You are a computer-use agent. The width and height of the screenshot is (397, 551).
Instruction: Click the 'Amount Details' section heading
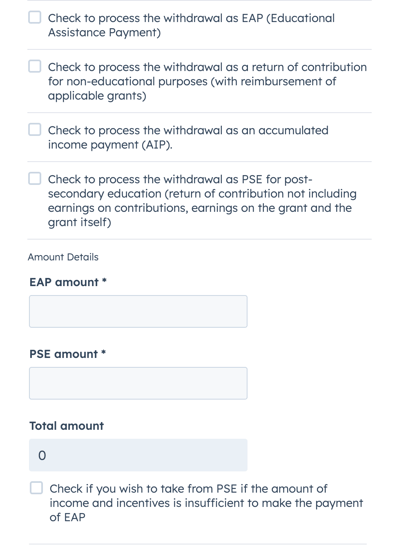coord(63,257)
